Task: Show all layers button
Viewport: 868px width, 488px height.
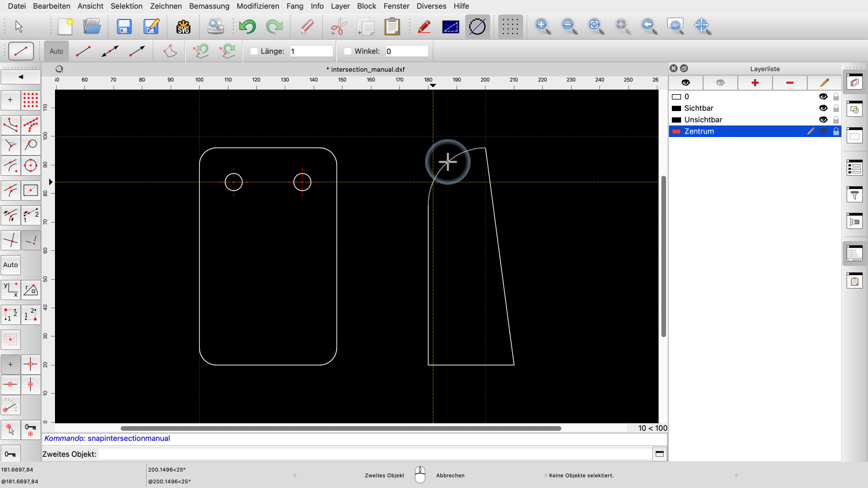Action: [x=686, y=83]
